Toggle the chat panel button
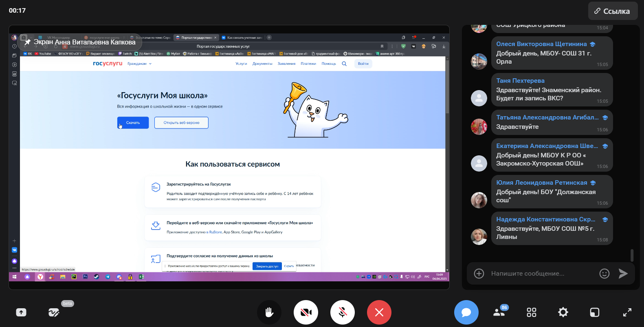The height and width of the screenshot is (327, 644). click(x=466, y=312)
